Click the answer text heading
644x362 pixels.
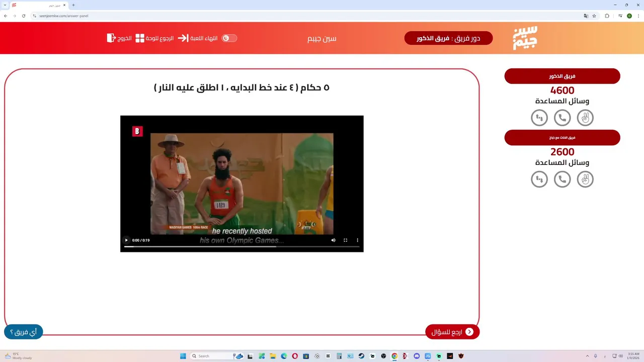coord(242,87)
